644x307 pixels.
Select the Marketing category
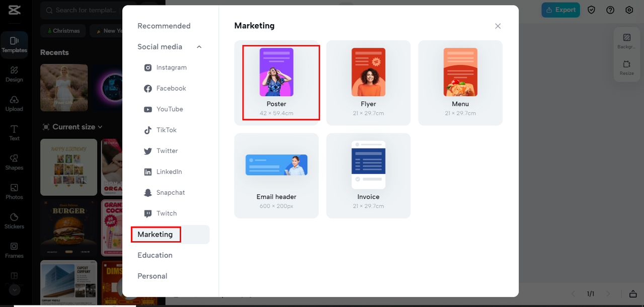coord(170,235)
